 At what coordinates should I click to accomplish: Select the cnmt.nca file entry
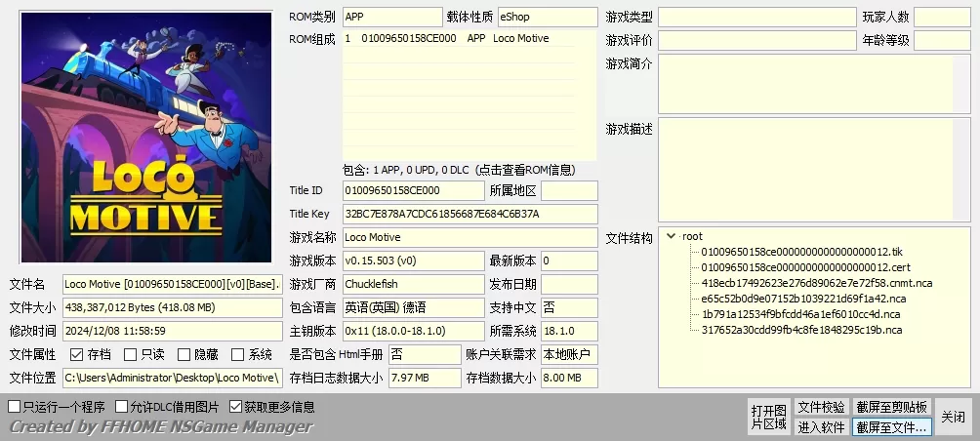(816, 283)
